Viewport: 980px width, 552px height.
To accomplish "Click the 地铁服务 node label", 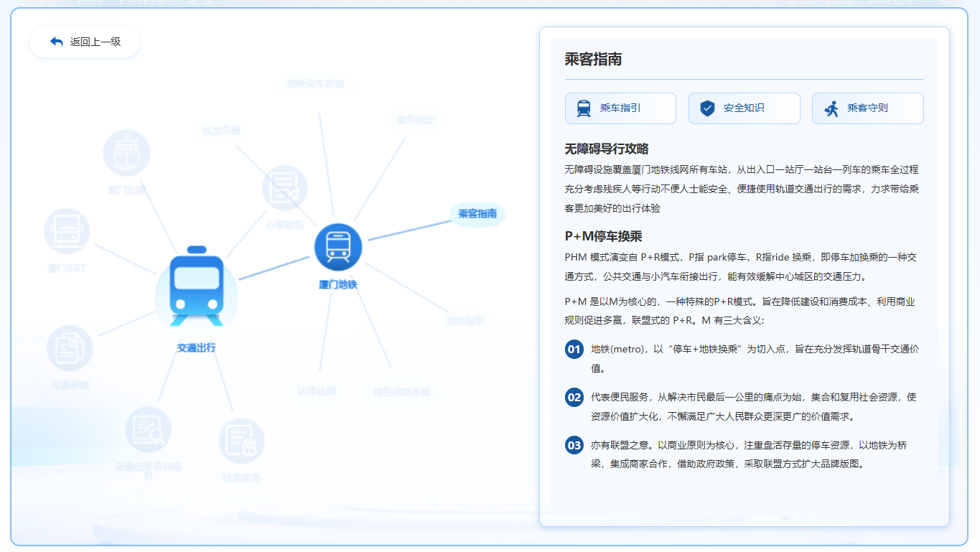I will point(465,321).
